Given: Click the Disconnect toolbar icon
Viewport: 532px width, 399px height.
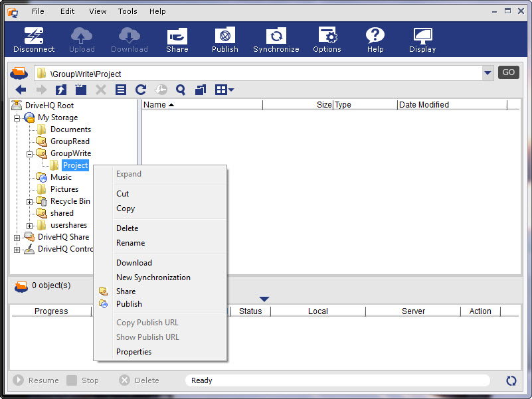Looking at the screenshot, I should pyautogui.click(x=34, y=40).
